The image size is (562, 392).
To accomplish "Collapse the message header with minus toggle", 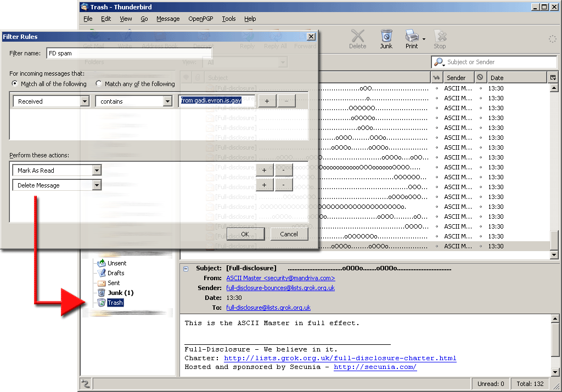I will coord(186,269).
